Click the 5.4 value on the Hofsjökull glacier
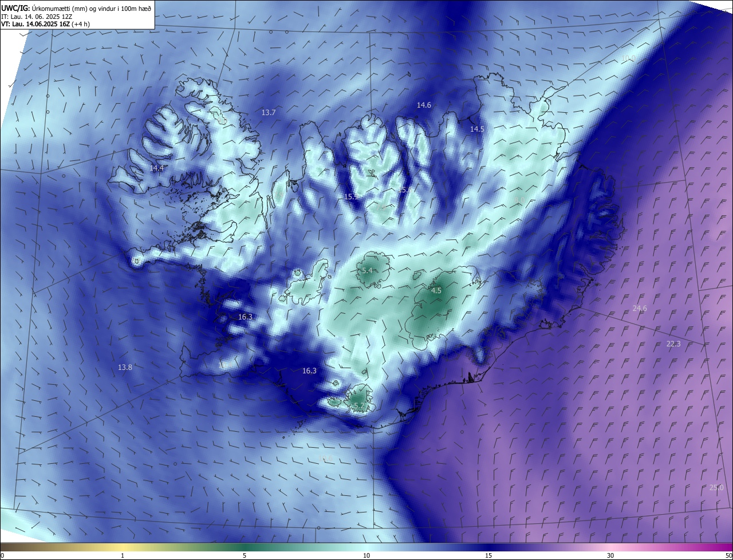Image resolution: width=733 pixels, height=560 pixels. (x=367, y=270)
